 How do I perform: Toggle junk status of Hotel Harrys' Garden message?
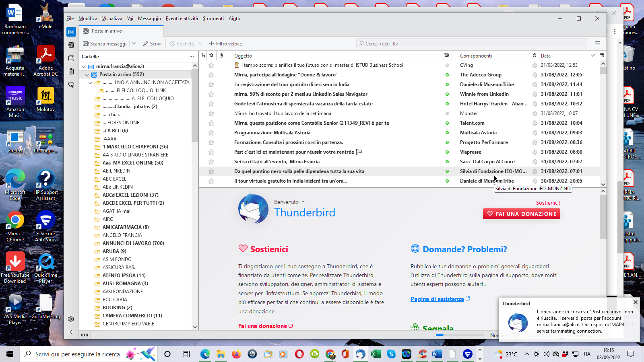point(535,104)
